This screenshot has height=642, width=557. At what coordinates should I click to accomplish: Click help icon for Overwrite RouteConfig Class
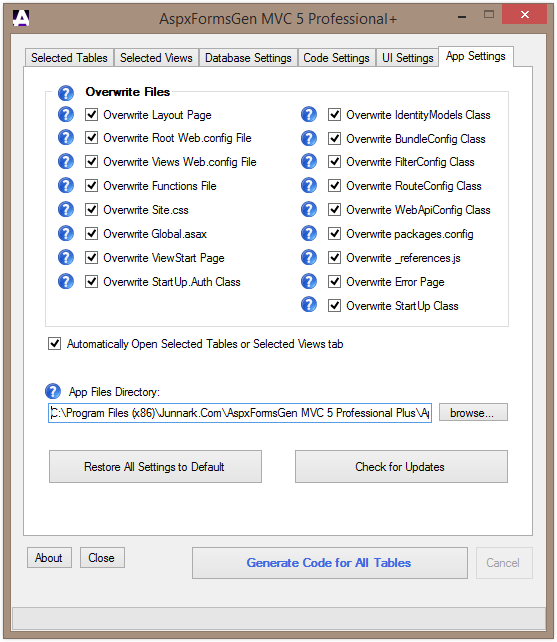(x=309, y=185)
